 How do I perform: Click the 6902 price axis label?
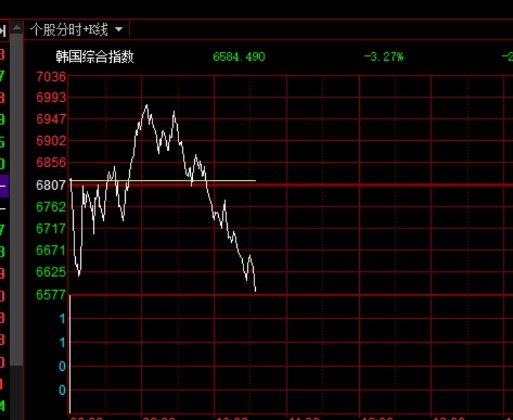[x=51, y=141]
